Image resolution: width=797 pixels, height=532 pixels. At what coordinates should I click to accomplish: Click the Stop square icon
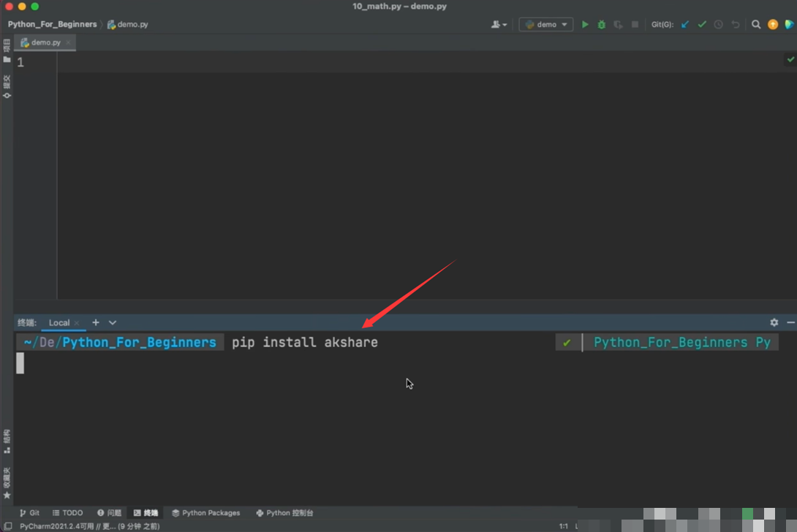[x=635, y=24]
